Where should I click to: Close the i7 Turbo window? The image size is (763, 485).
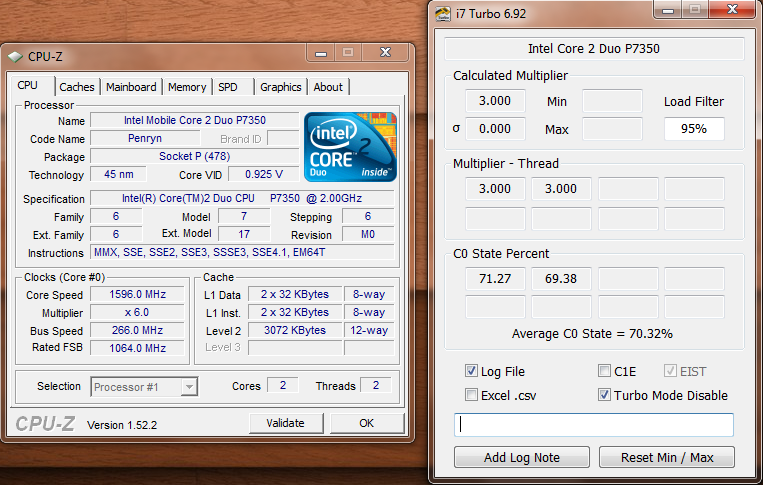pyautogui.click(x=732, y=10)
